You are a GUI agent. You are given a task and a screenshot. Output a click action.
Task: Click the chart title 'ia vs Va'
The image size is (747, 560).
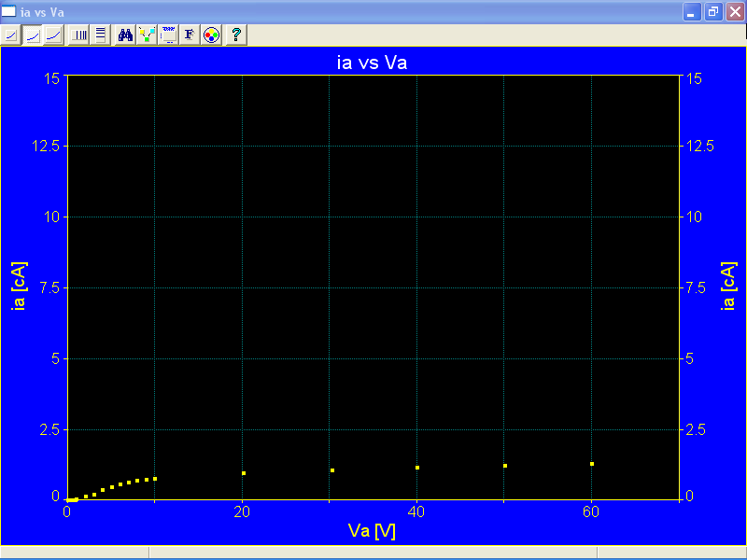[372, 63]
